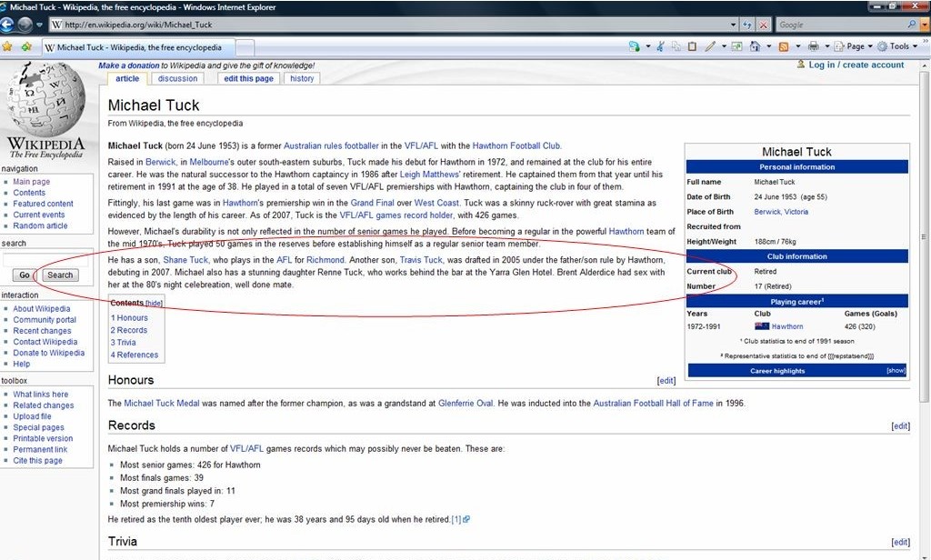Click the Google search box
This screenshot has width=931, height=560.
841,25
